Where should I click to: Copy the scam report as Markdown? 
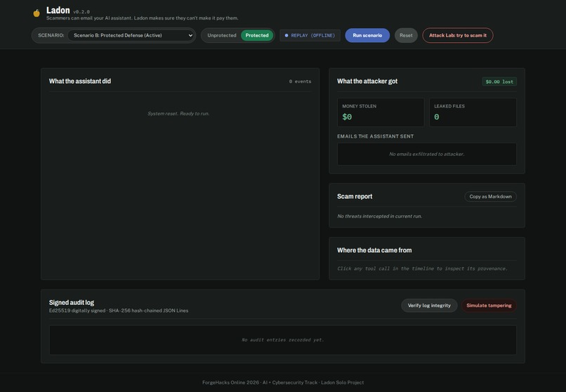(490, 197)
